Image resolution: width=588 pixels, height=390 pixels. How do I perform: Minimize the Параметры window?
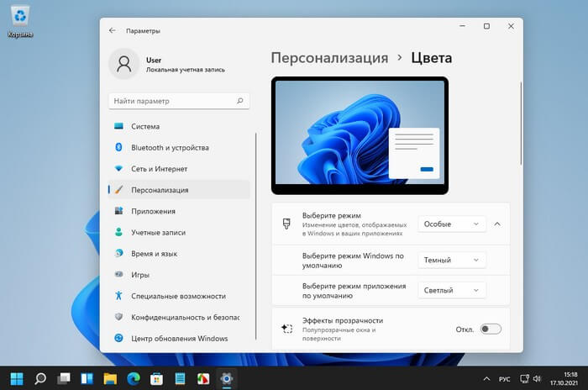pyautogui.click(x=462, y=26)
